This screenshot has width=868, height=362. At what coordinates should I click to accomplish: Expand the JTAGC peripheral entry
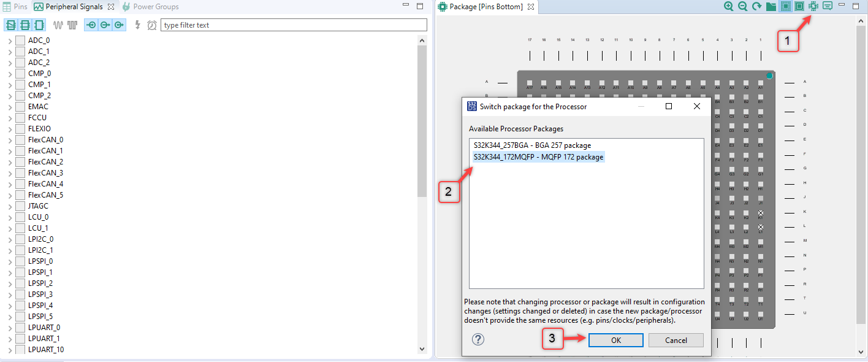coord(10,206)
